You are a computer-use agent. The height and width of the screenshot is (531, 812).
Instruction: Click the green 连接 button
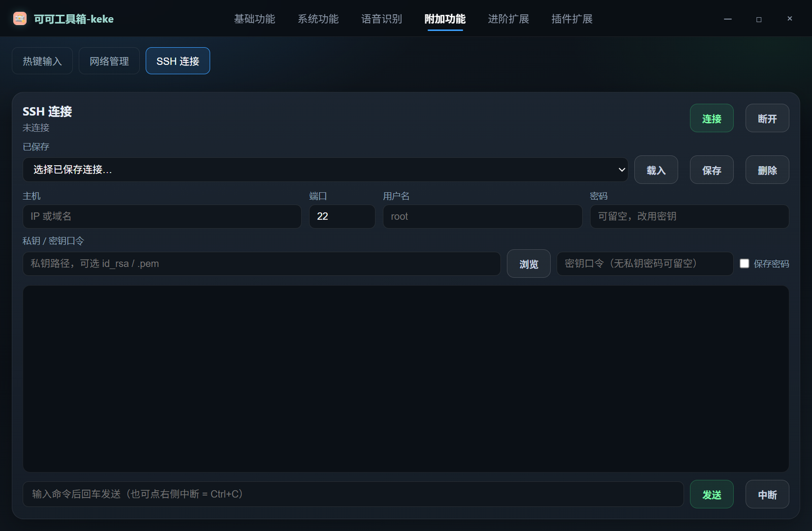(x=712, y=118)
